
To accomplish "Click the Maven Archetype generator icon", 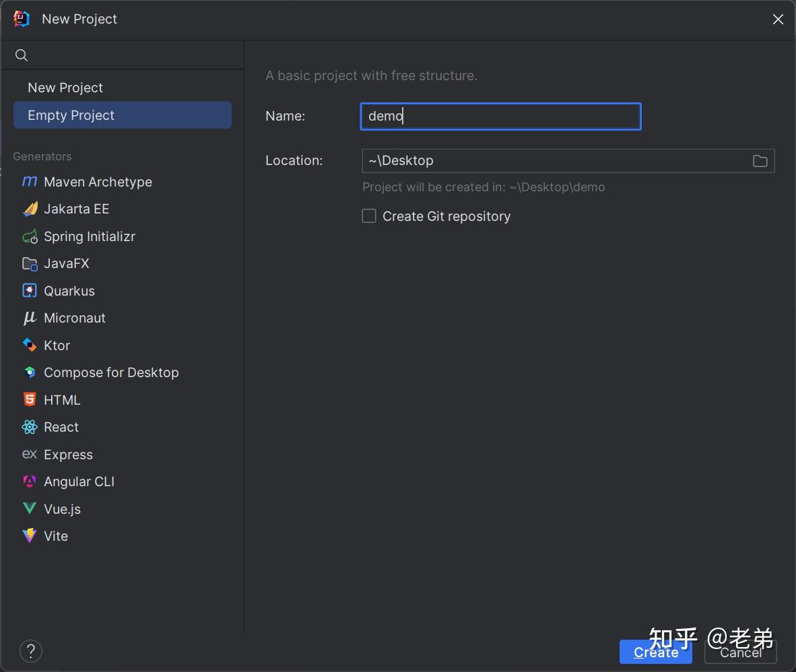I will coord(30,182).
